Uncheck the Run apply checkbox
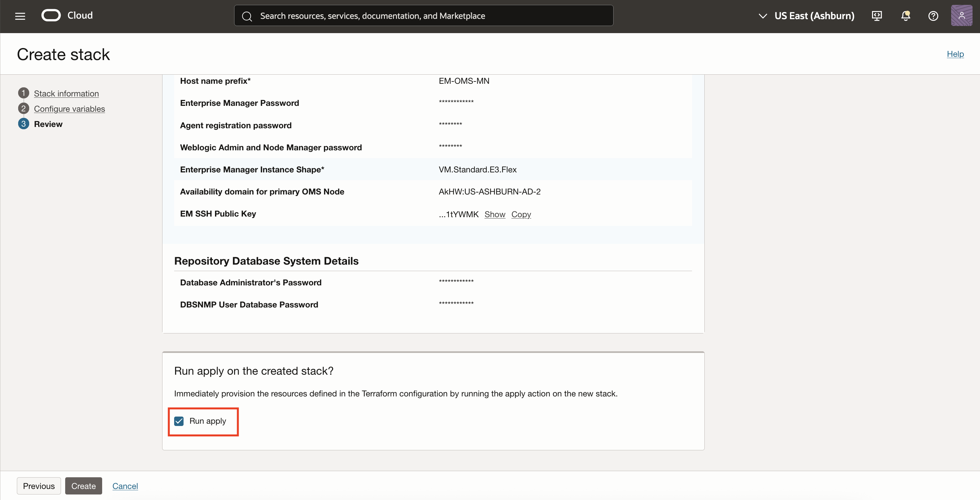The width and height of the screenshot is (980, 500). (179, 421)
